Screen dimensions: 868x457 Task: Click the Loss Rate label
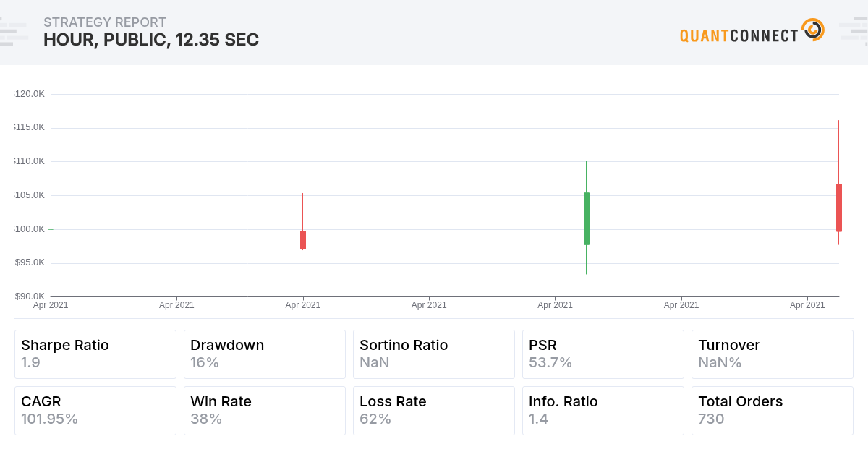393,401
